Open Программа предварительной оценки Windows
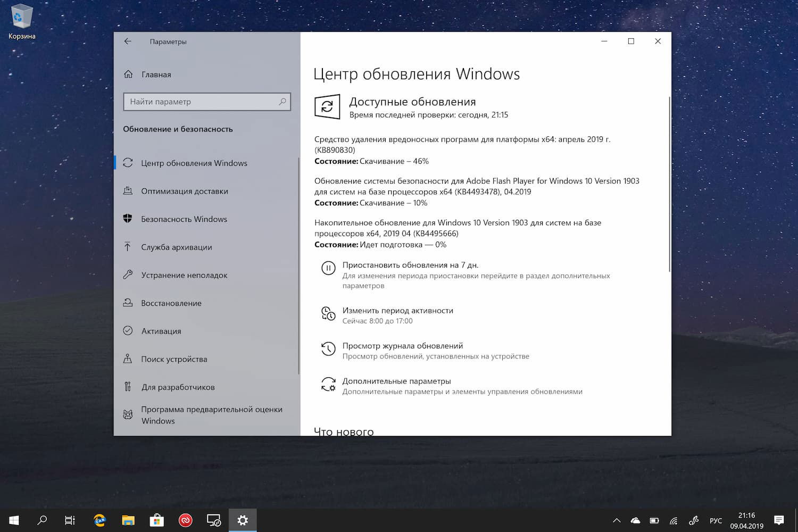 [211, 415]
